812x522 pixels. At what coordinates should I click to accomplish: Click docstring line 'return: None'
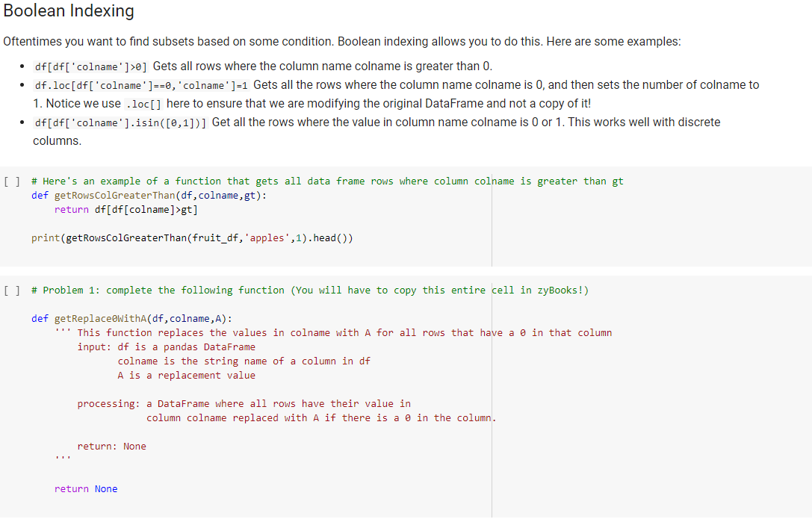112,447
